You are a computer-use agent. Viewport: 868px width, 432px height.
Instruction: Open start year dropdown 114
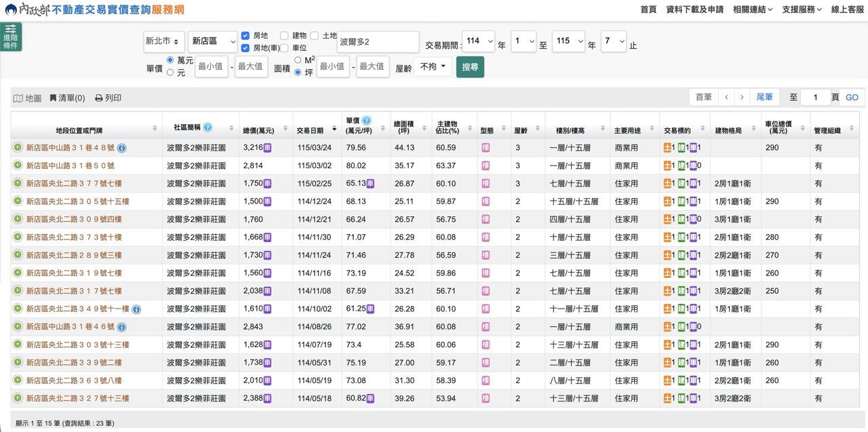click(479, 41)
